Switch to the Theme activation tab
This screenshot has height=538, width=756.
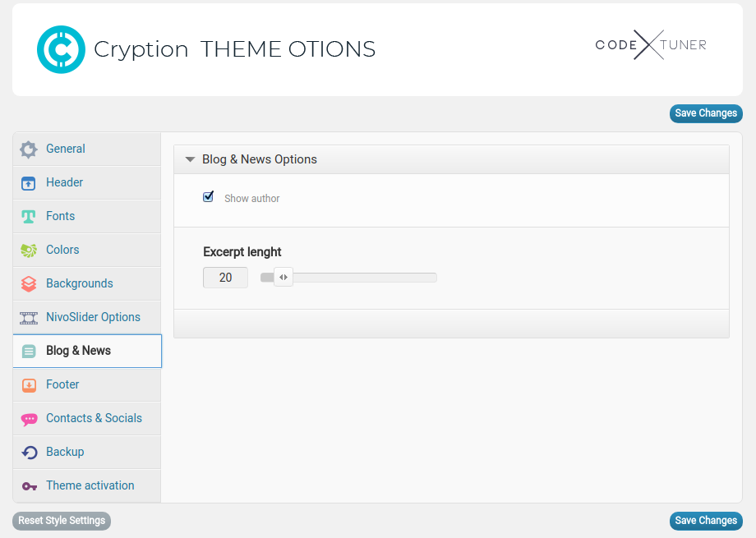point(90,485)
